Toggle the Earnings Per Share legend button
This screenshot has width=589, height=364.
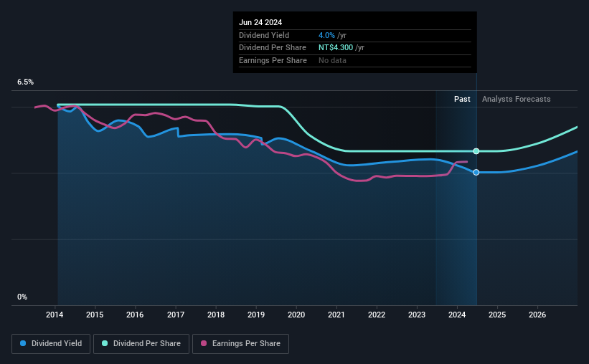240,344
